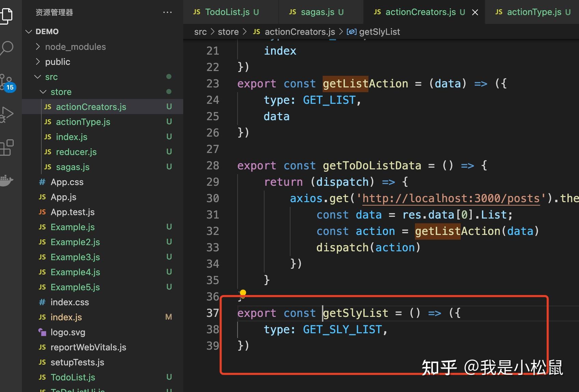
Task: Open the Docker view in activity bar
Action: tap(6, 180)
